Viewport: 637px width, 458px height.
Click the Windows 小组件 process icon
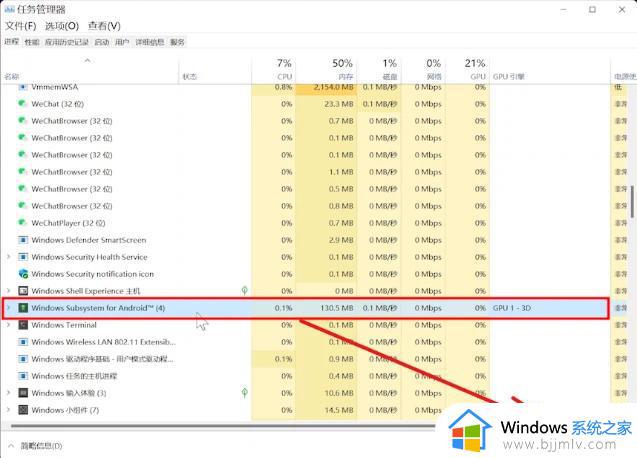pos(23,410)
